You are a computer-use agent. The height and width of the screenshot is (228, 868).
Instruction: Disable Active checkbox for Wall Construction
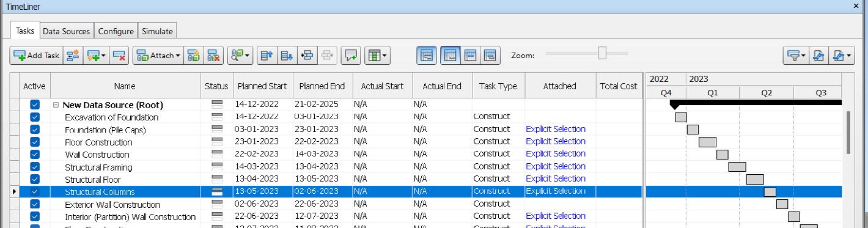click(x=35, y=154)
